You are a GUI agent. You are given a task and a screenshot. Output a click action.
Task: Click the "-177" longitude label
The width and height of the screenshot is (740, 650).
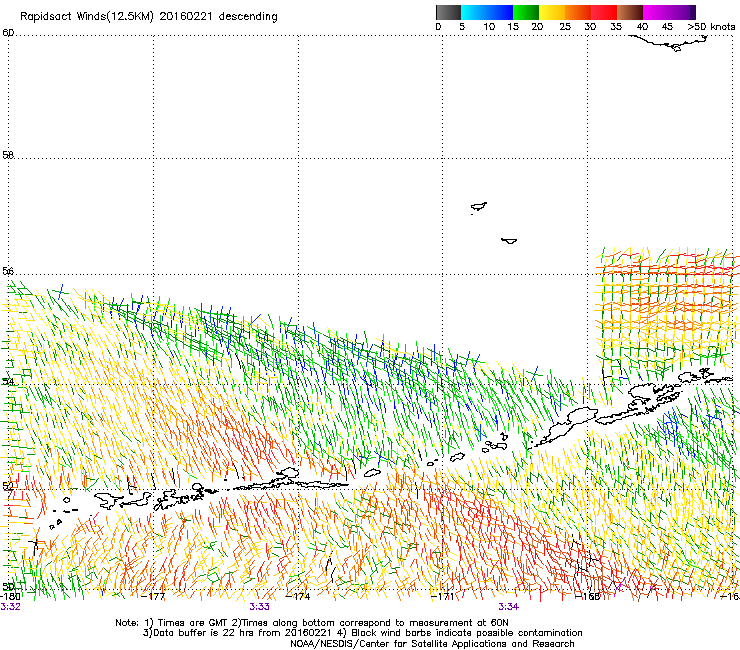[154, 596]
